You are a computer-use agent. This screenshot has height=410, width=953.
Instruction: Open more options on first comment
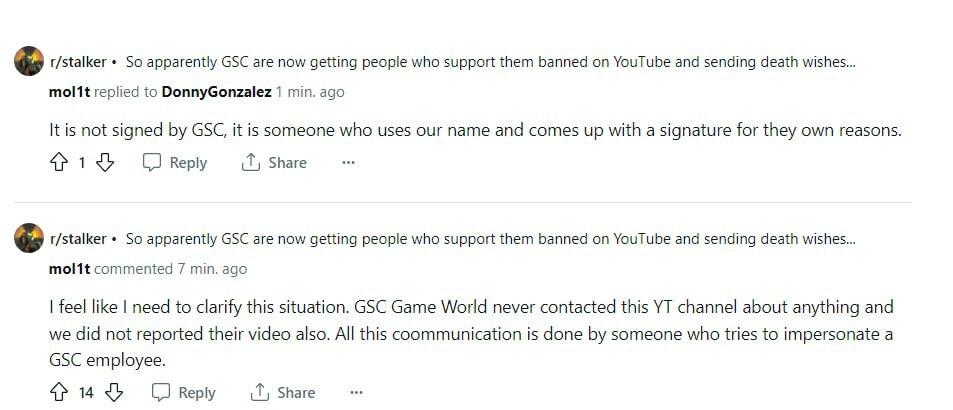click(348, 163)
